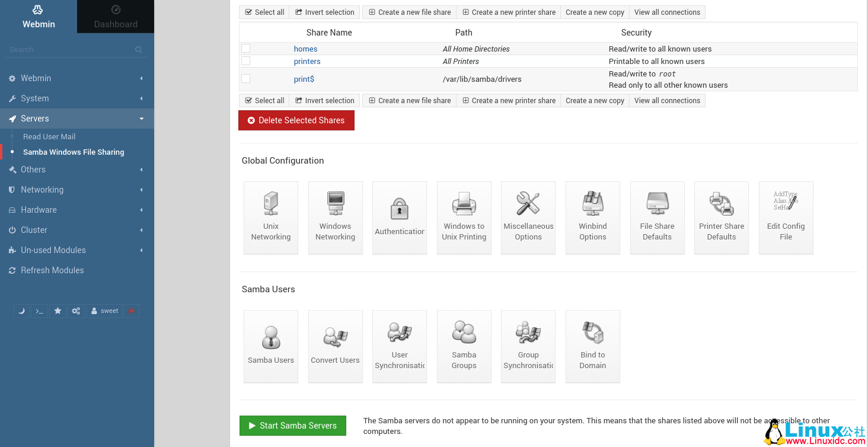Collapse the Servers sidebar section
868x447 pixels.
[x=76, y=119]
